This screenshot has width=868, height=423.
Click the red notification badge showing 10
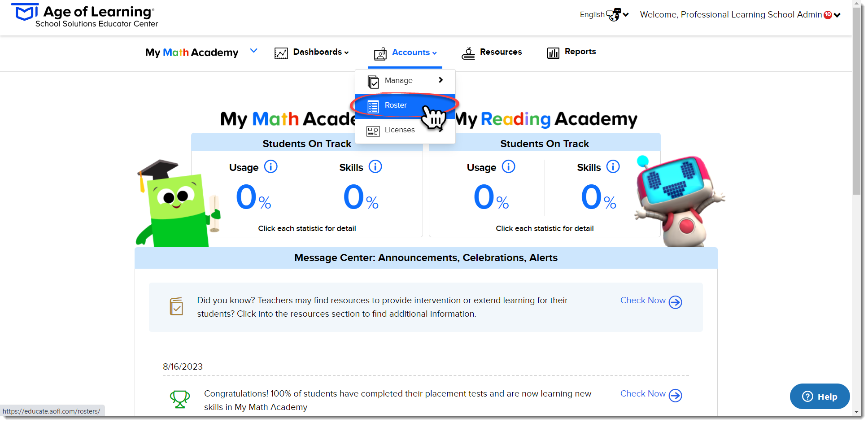point(828,15)
